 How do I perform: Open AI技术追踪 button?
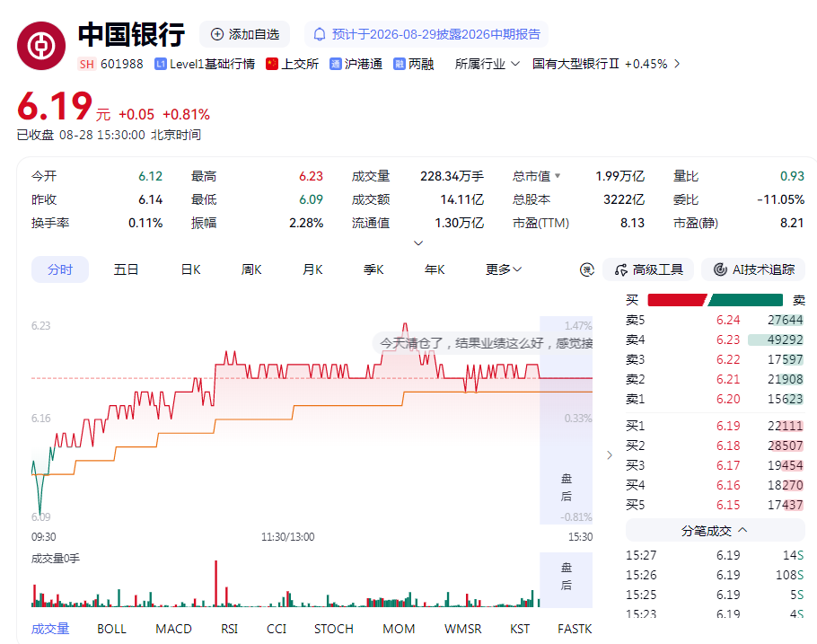click(x=753, y=269)
